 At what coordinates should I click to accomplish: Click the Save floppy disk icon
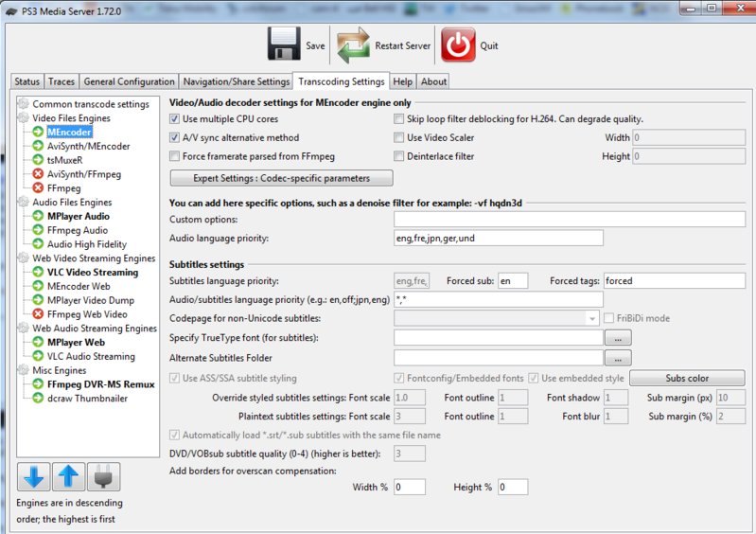pyautogui.click(x=284, y=44)
